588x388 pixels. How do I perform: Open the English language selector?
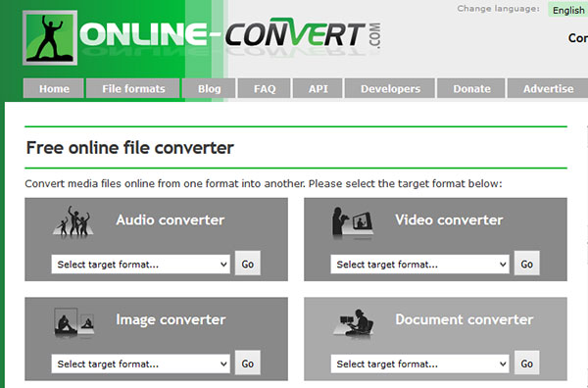[x=568, y=10]
